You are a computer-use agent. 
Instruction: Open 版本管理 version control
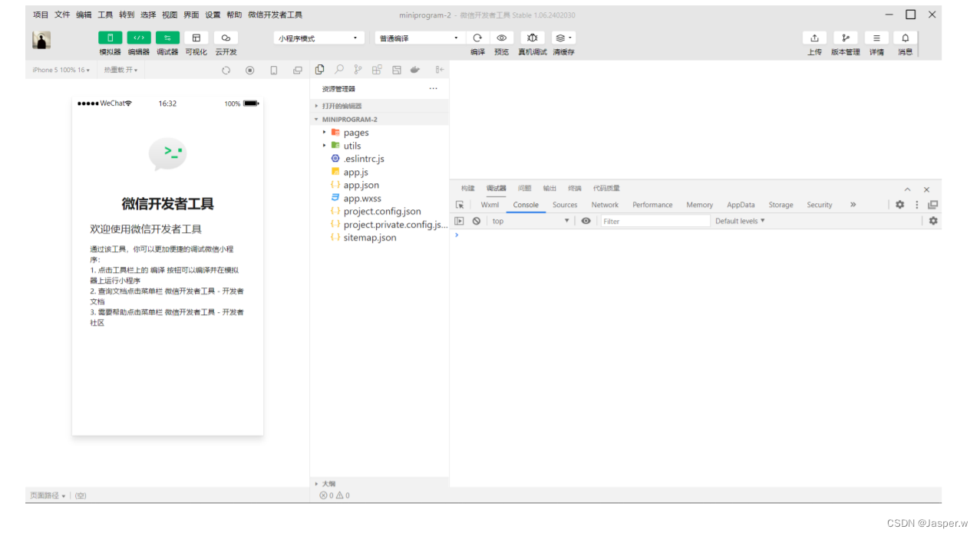click(x=846, y=38)
